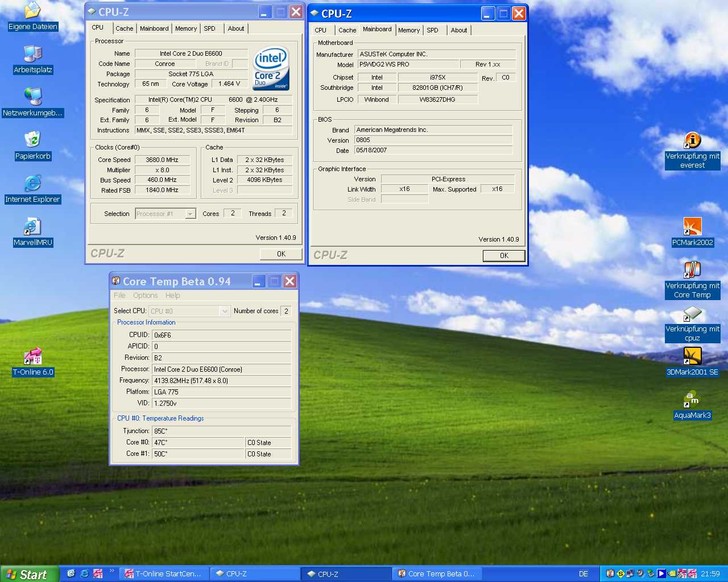728x582 pixels.
Task: Open the Memory tab in left CPU-Z window
Action: click(186, 28)
